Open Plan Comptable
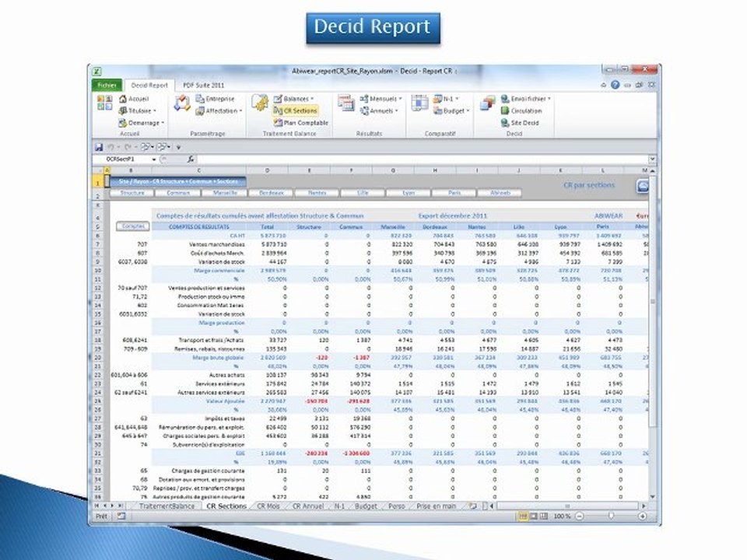The image size is (747, 560). point(301,123)
